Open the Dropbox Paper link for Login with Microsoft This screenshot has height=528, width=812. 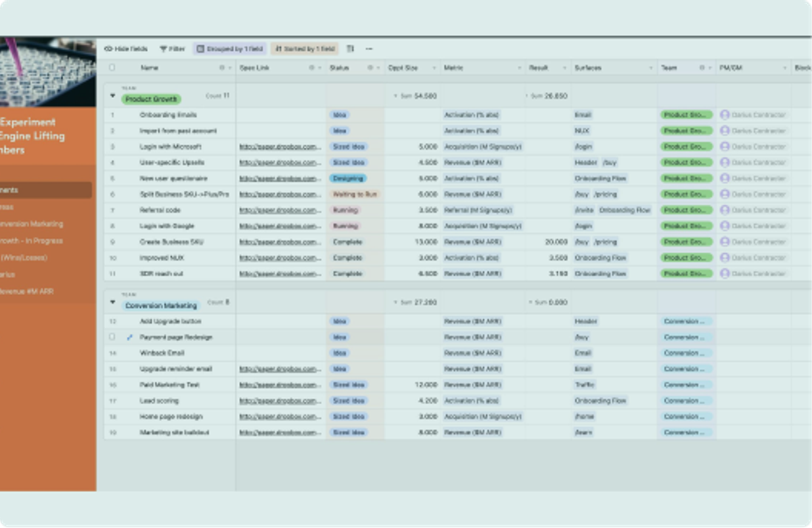[x=277, y=146]
